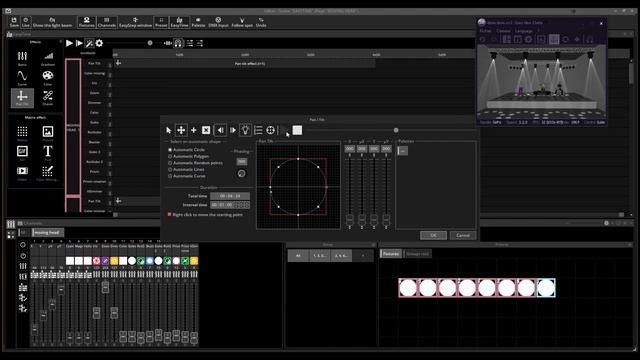Viewport: 640px width, 360px height.
Task: Click the Cancel button in Pan/Tilt dialog
Action: tap(463, 236)
